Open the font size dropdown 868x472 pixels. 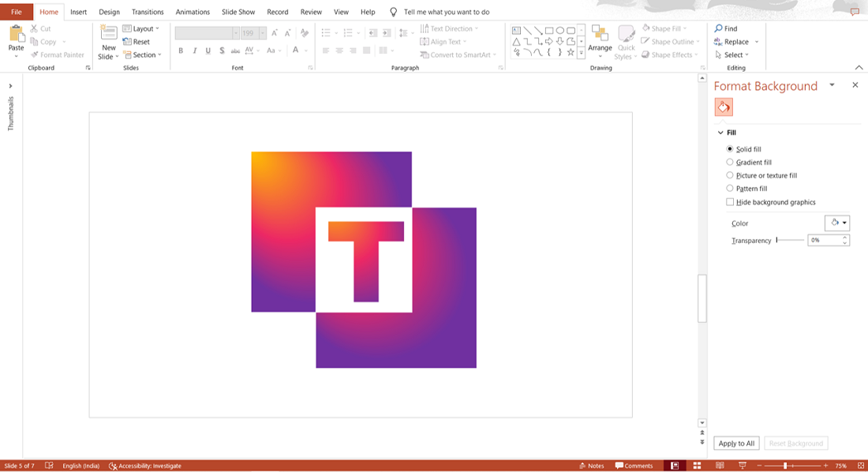pos(263,33)
